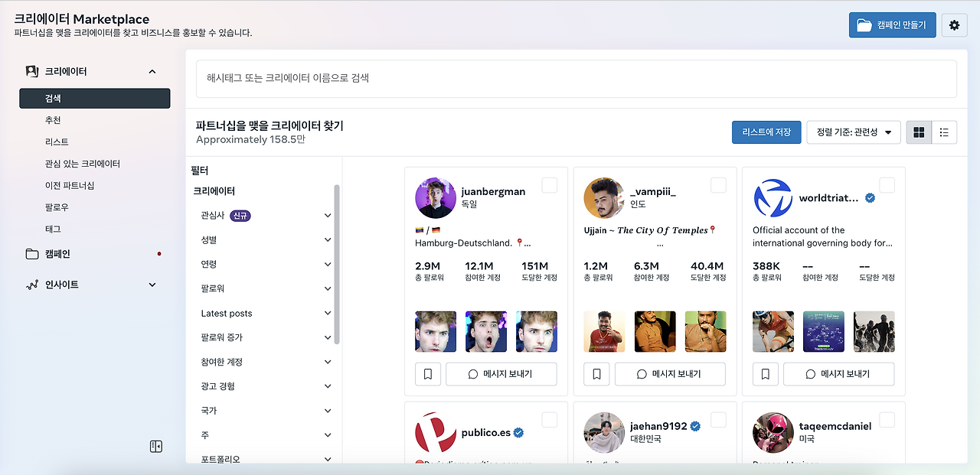Check the selection box on juanbergman's card
The height and width of the screenshot is (475, 980).
pyautogui.click(x=548, y=185)
